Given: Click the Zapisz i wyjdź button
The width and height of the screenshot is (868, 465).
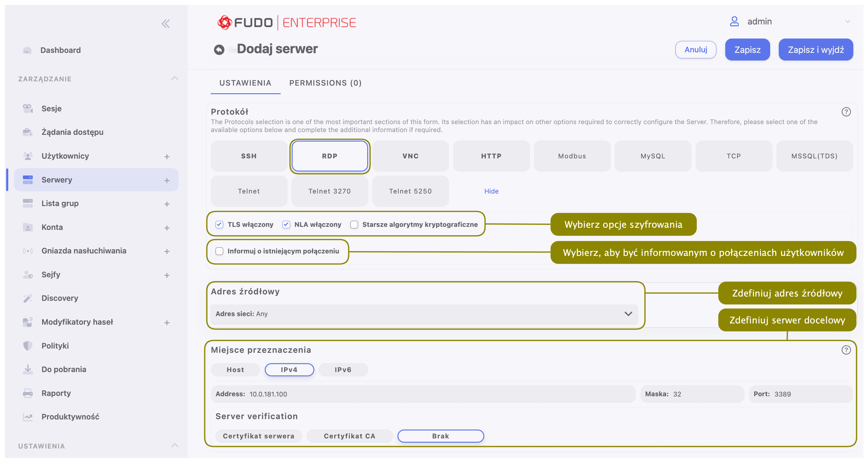Looking at the screenshot, I should (815, 50).
